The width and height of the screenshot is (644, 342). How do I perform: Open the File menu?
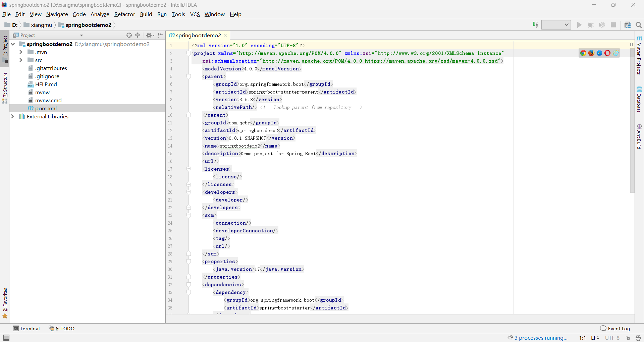pyautogui.click(x=6, y=14)
